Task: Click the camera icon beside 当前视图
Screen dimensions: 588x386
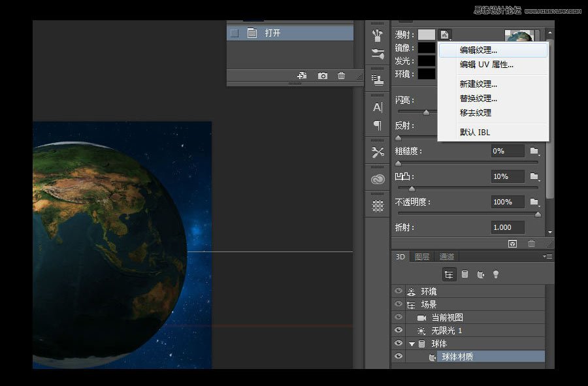Action: pos(421,318)
